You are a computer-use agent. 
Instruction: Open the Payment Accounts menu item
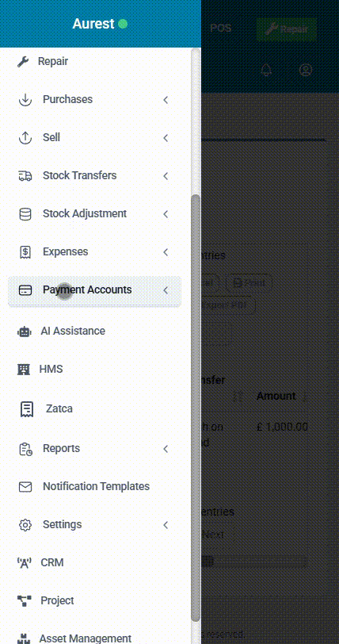94,291
